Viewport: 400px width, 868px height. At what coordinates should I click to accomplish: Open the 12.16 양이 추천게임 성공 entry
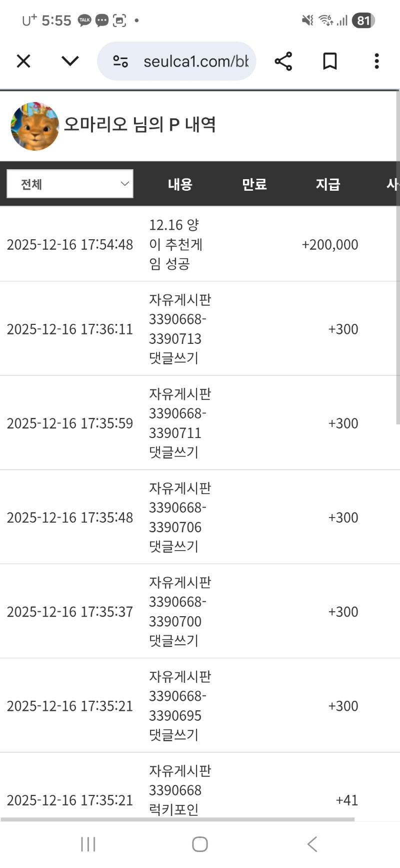[175, 244]
